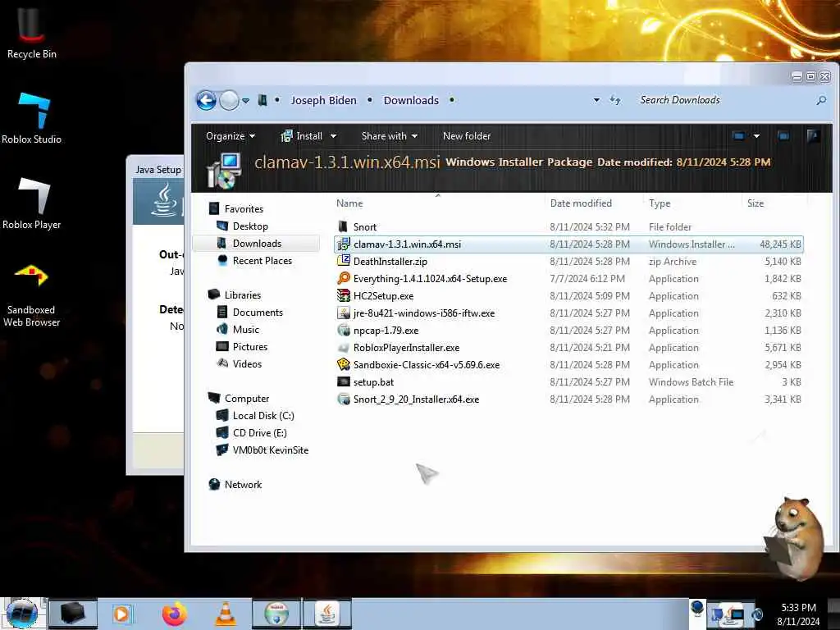Open the VM0b0t KevinSite drive
Viewport: 840px width, 630px height.
pyautogui.click(x=271, y=450)
